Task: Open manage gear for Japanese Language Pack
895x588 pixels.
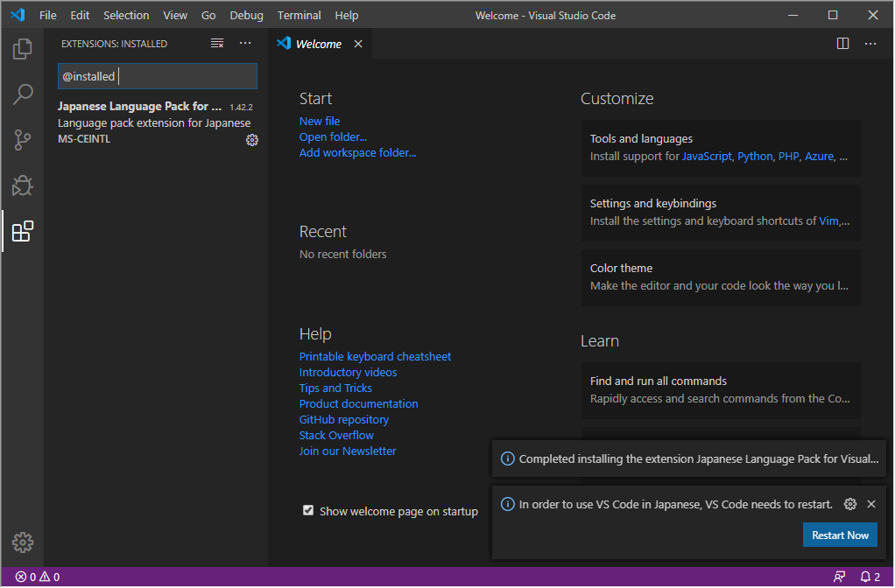Action: (x=251, y=140)
